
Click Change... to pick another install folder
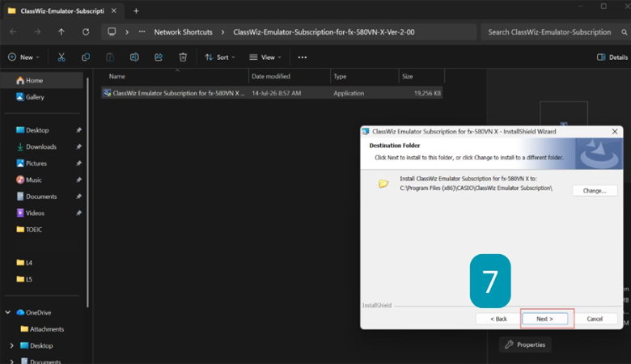595,191
